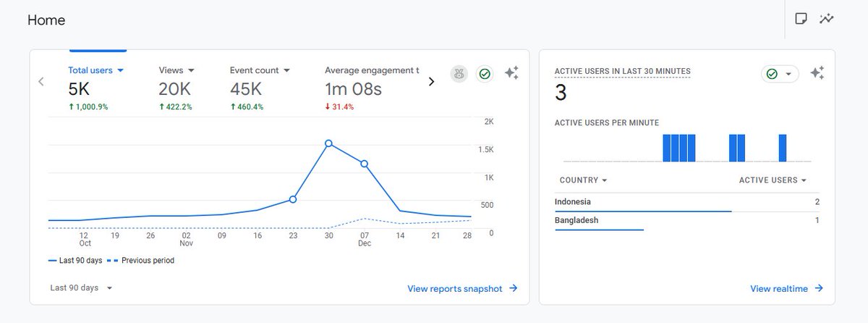The height and width of the screenshot is (323, 868).
Task: Open the Last 90 days date range dropdown
Action: tap(81, 288)
